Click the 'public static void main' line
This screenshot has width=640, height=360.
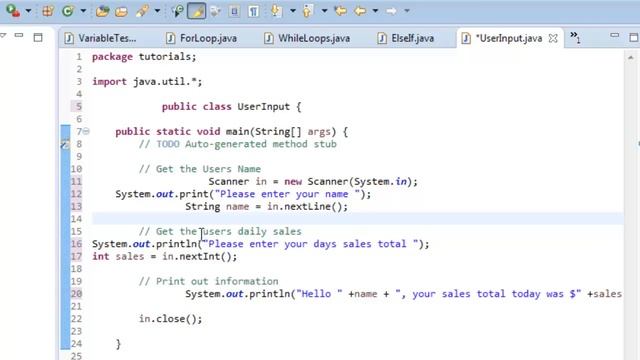click(x=231, y=132)
